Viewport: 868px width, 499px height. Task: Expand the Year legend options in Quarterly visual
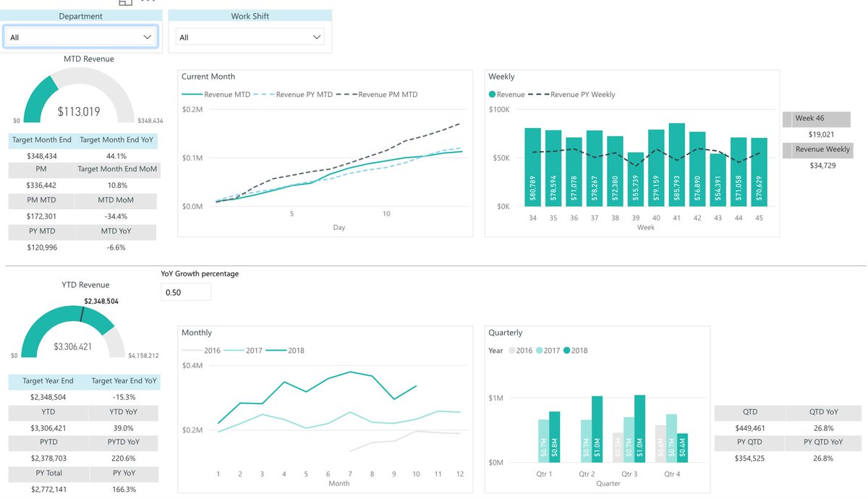tap(497, 350)
